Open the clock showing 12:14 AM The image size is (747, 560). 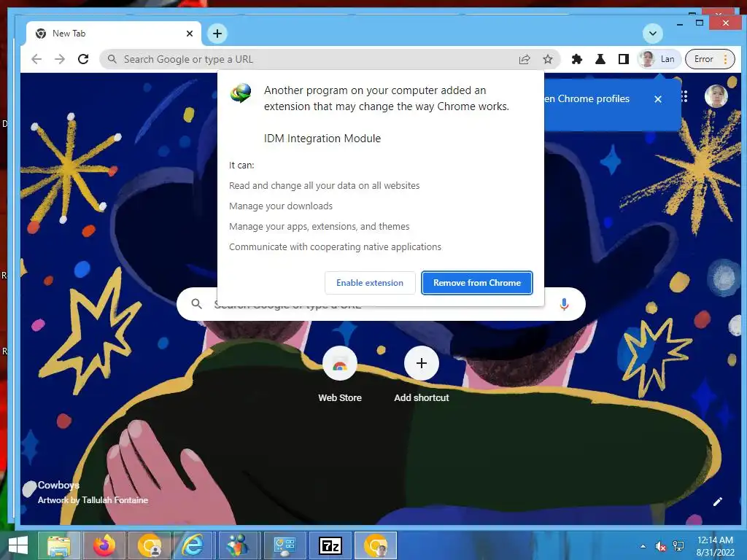(715, 545)
